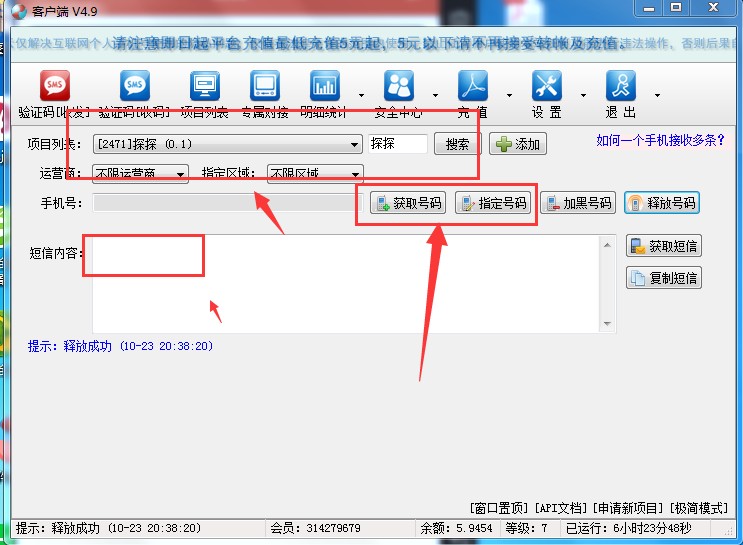
Task: Open the 安全中心 users icon
Action: 399,86
